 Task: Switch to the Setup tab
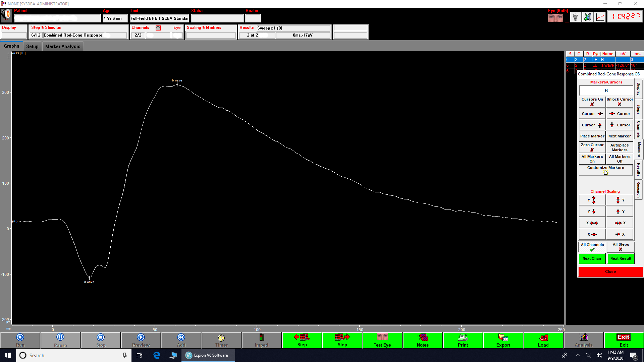point(32,46)
